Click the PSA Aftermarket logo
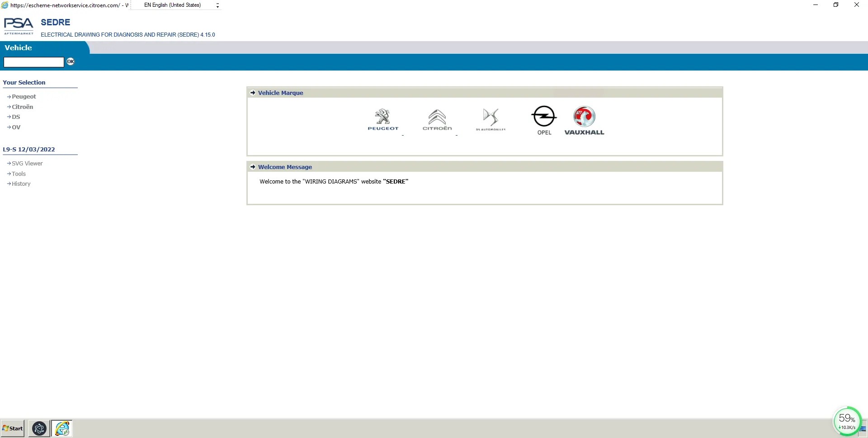This screenshot has height=438, width=868. point(19,26)
